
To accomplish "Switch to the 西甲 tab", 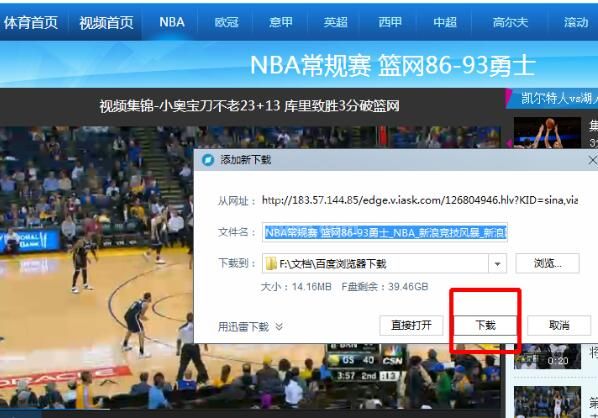I will tap(390, 22).
